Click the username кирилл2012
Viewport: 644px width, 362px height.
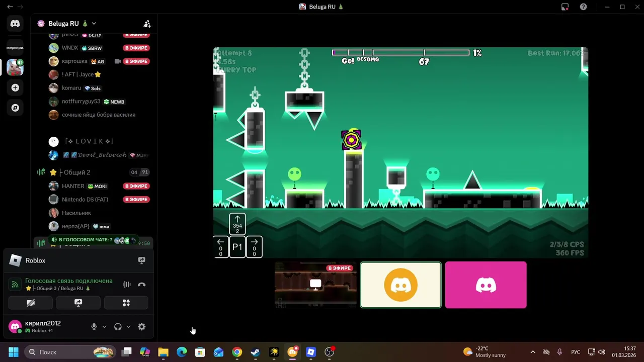pyautogui.click(x=43, y=323)
